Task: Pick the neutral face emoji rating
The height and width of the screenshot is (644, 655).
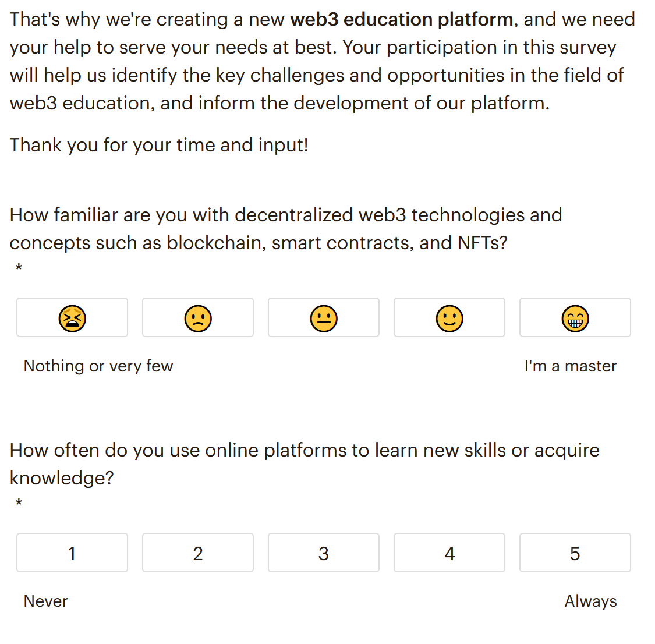Action: tap(324, 317)
